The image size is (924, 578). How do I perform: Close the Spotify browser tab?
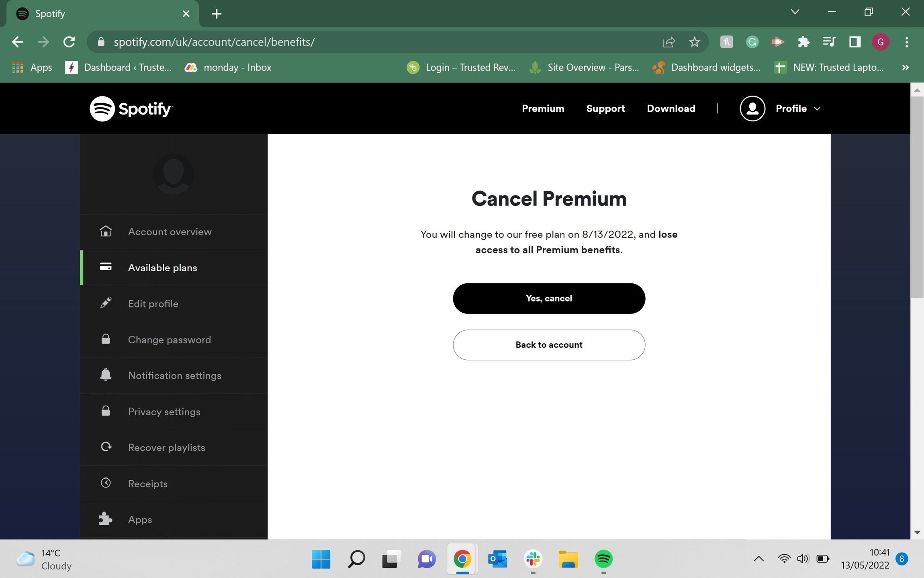(x=186, y=14)
